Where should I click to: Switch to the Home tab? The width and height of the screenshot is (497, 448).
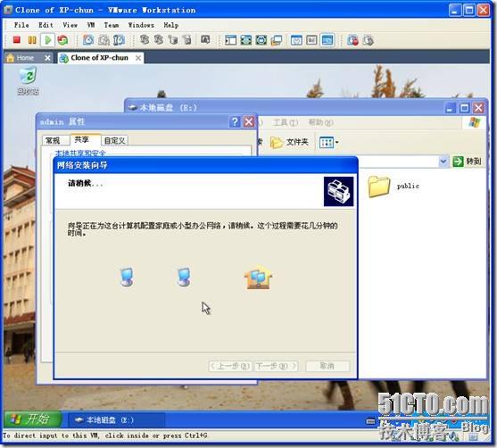(25, 58)
